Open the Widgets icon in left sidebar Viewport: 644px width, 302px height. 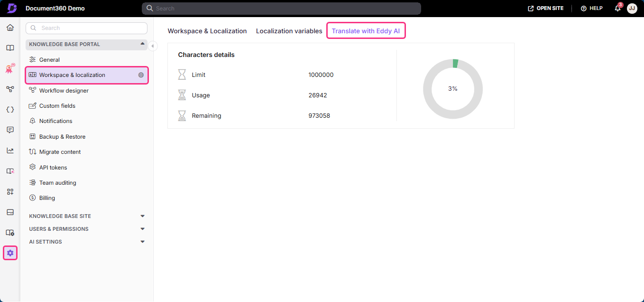click(x=10, y=191)
